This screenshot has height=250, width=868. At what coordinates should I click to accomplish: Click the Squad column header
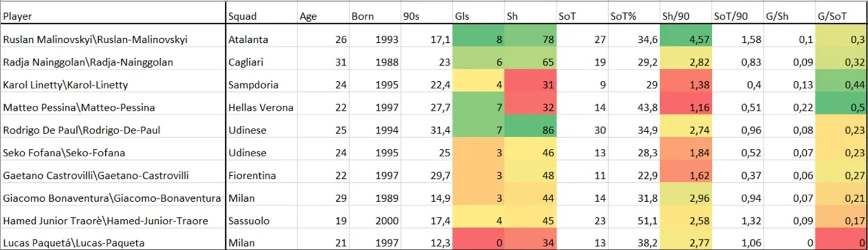(260, 16)
